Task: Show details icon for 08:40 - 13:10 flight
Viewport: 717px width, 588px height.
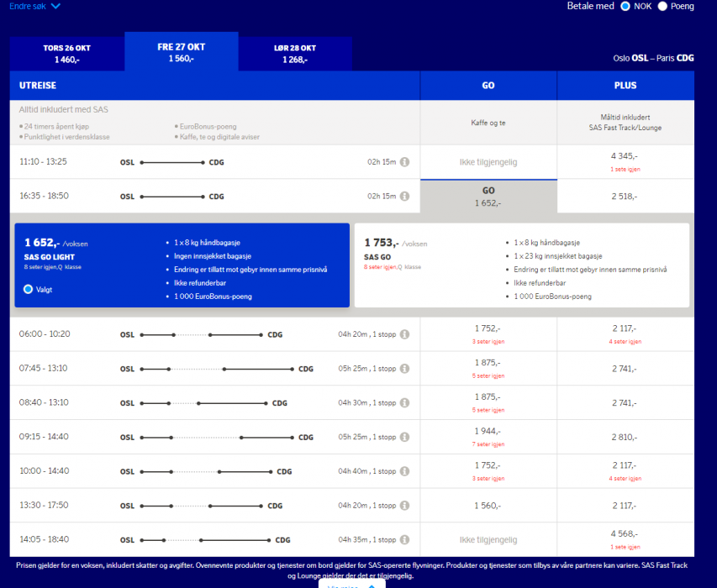Action: 404,403
